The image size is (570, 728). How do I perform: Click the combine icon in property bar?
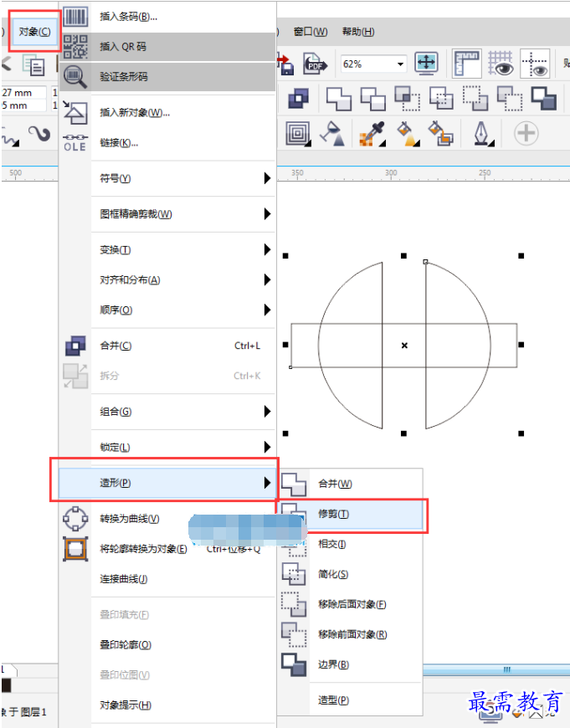pyautogui.click(x=298, y=99)
